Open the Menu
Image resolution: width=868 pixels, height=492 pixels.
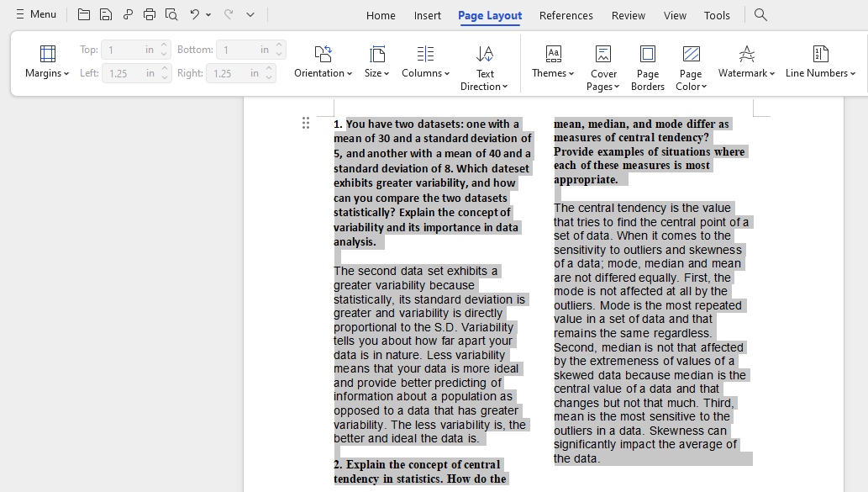tap(35, 14)
